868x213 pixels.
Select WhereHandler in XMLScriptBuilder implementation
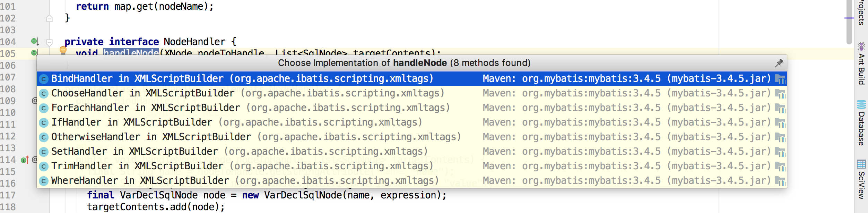tap(411, 181)
